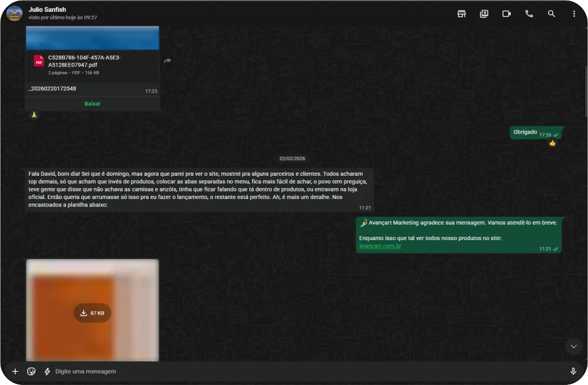Record a voice message with microphone
This screenshot has height=385, width=588.
click(573, 371)
